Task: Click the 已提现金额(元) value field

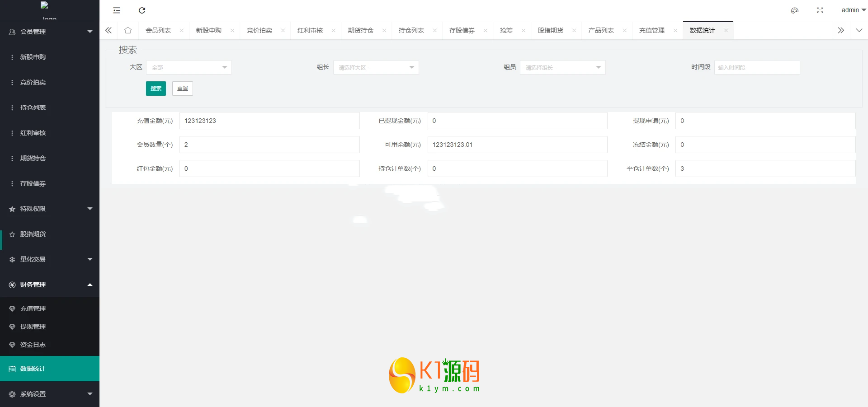Action: (518, 121)
